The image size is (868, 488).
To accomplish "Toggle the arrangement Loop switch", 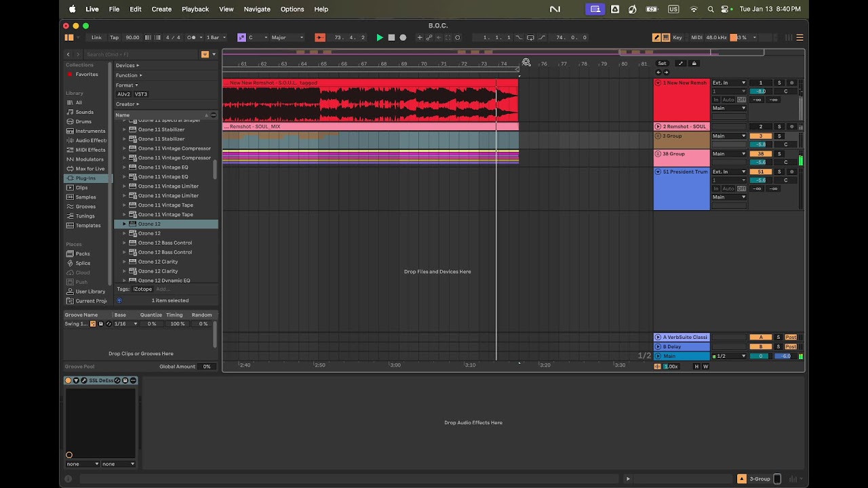I will tap(530, 37).
